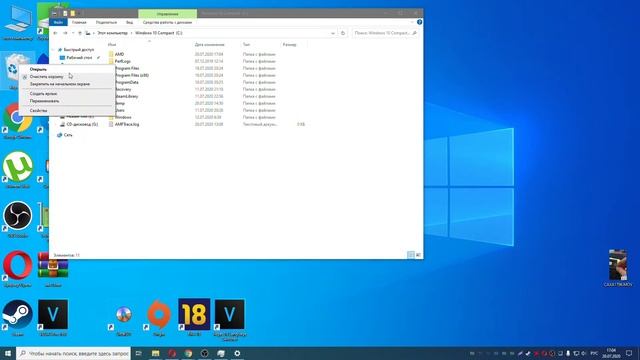640x360 pixels.
Task: Select Рабочий стол in navigation pane
Action: coord(79,58)
